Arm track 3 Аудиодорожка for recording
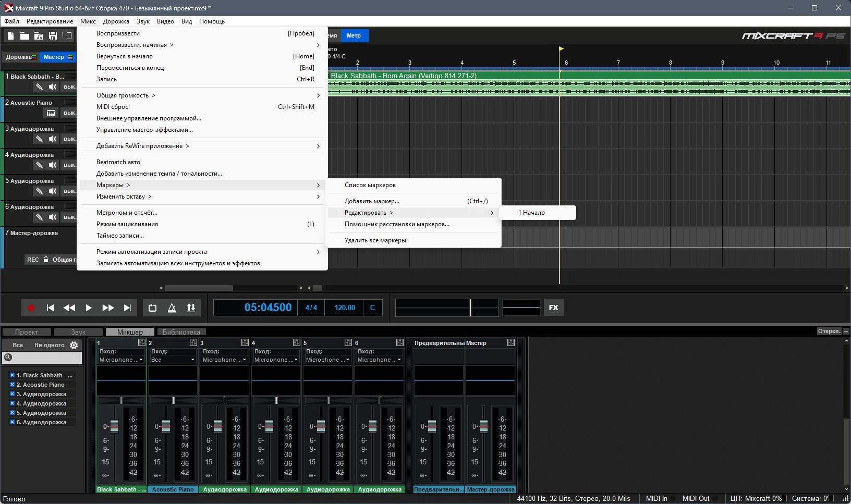This screenshot has width=851, height=504. [x=39, y=139]
